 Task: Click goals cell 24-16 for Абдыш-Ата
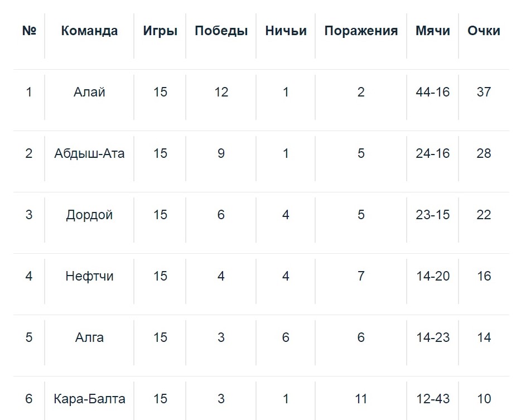click(432, 153)
